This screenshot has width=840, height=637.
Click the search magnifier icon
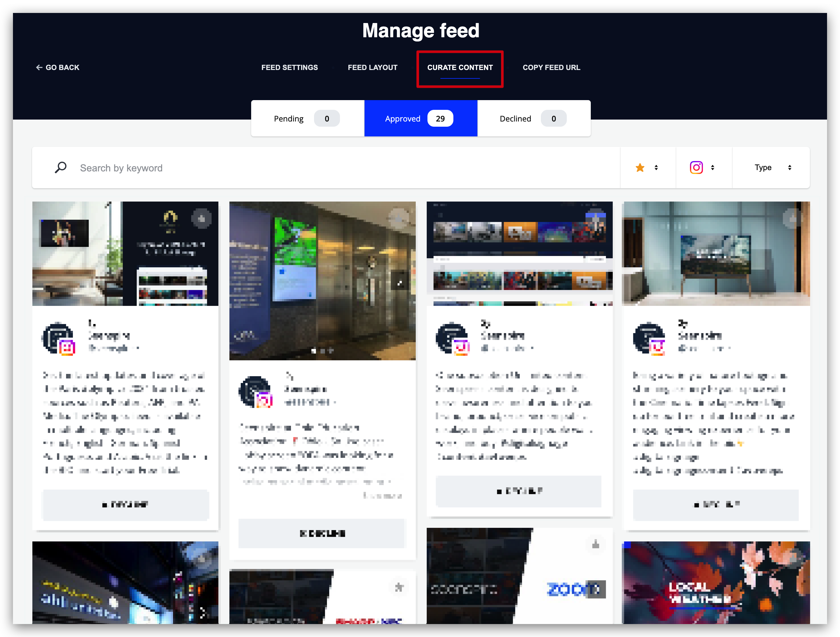click(61, 168)
